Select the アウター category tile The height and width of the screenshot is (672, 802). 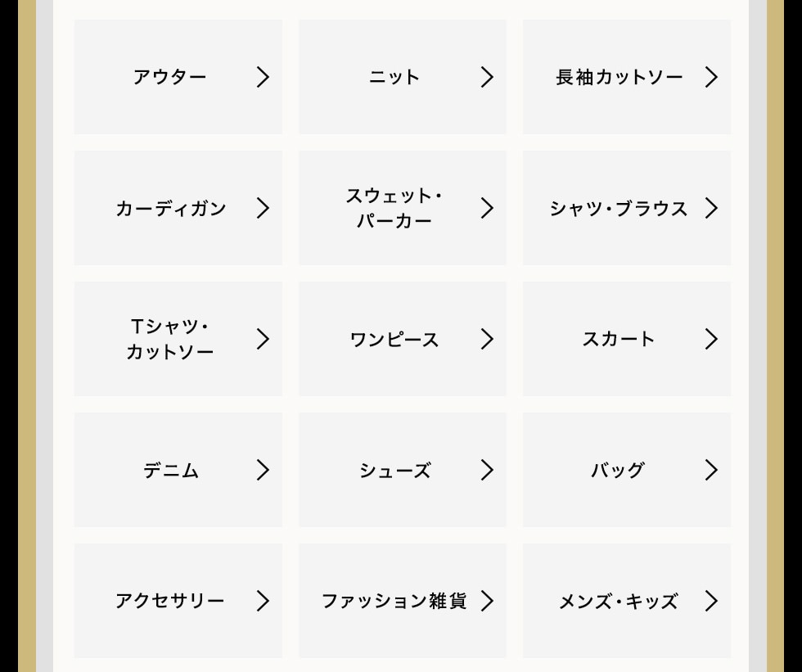tap(170, 77)
